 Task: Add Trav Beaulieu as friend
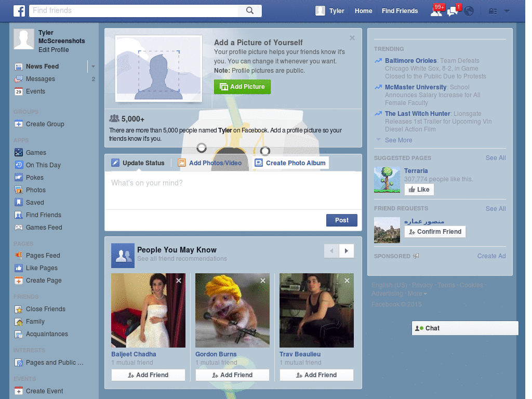[x=316, y=375]
